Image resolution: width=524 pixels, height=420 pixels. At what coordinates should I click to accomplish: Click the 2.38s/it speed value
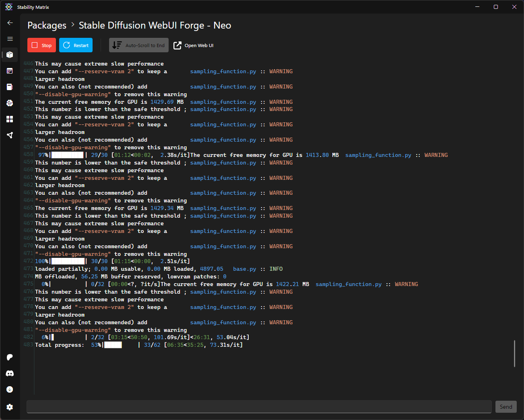point(173,155)
